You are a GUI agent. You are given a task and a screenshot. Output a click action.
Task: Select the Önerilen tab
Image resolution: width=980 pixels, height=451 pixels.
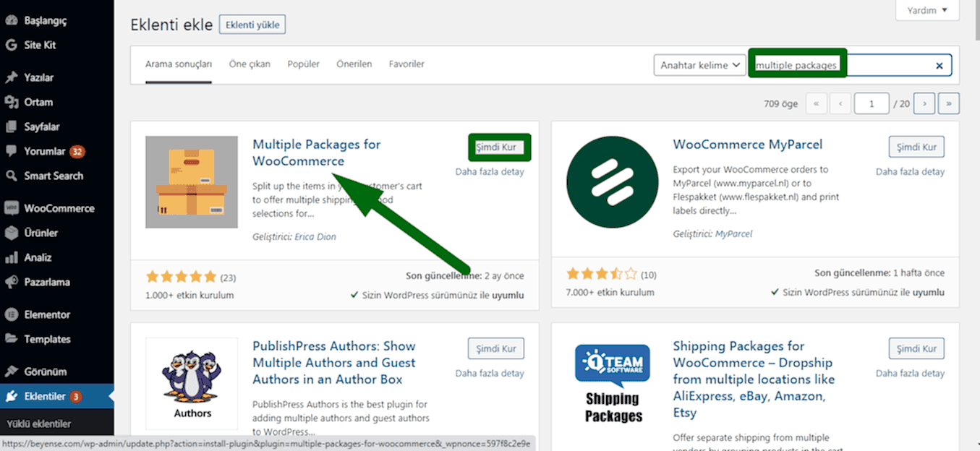[354, 64]
